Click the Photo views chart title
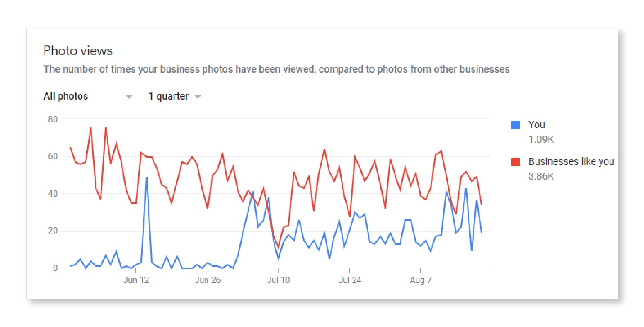 click(x=77, y=50)
